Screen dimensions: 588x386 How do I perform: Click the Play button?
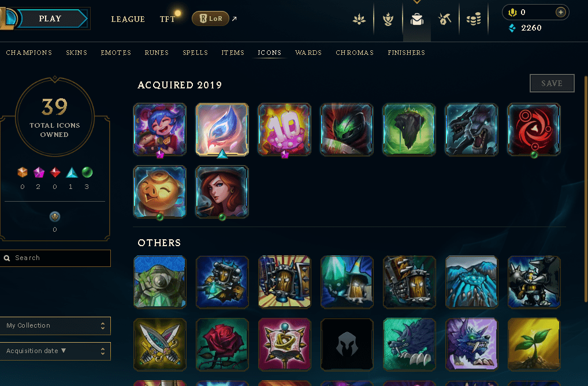pos(50,18)
